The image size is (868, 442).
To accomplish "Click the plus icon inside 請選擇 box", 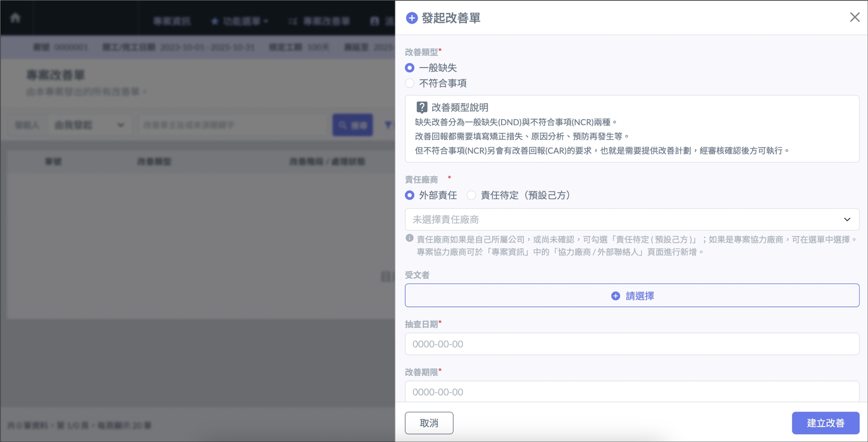I will pos(615,296).
